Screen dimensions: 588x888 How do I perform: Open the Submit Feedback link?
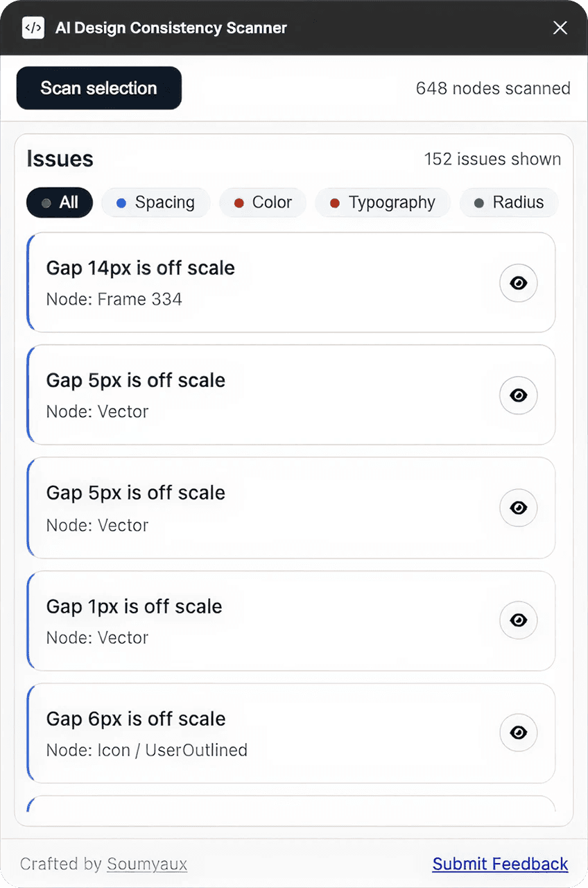500,864
